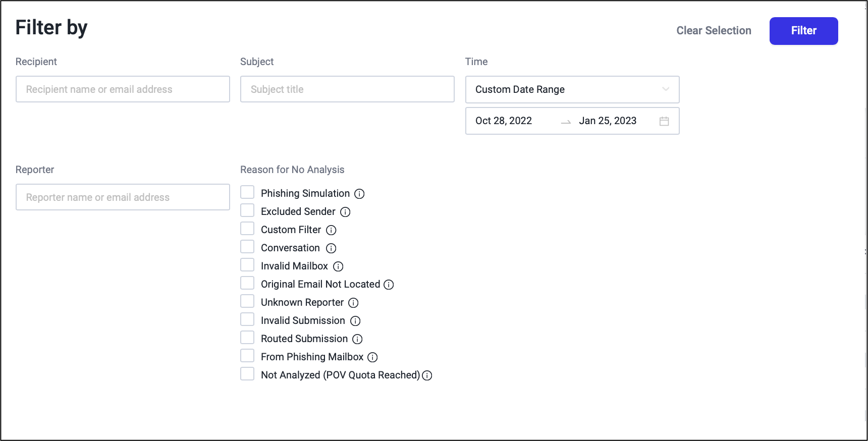Enable the Conversation checkbox
This screenshot has width=868, height=441.
[247, 247]
